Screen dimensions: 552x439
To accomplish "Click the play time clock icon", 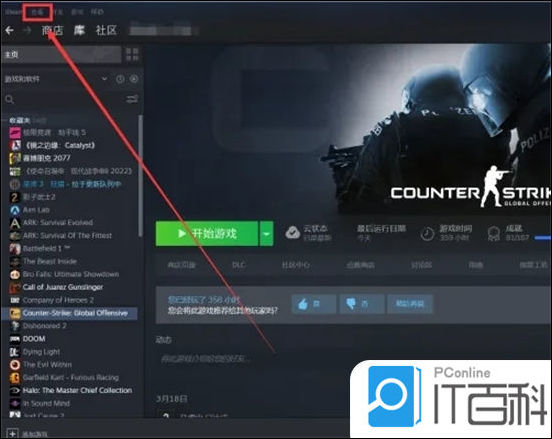I will pyautogui.click(x=427, y=234).
